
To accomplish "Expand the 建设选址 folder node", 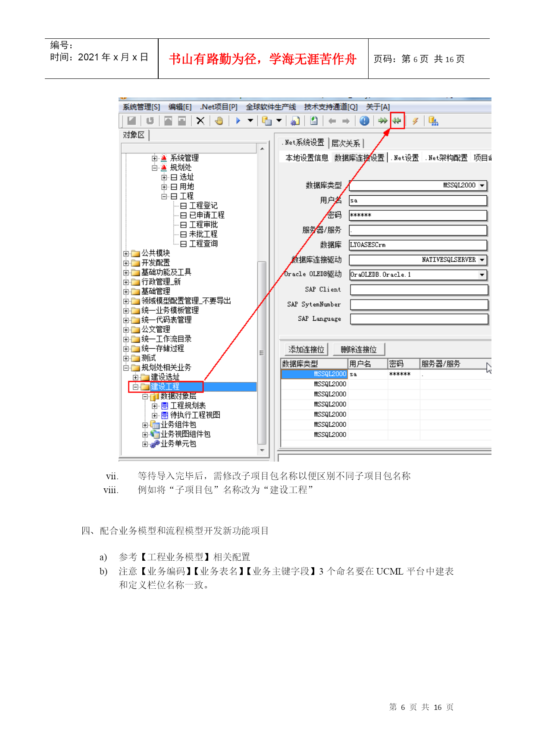I will point(135,378).
